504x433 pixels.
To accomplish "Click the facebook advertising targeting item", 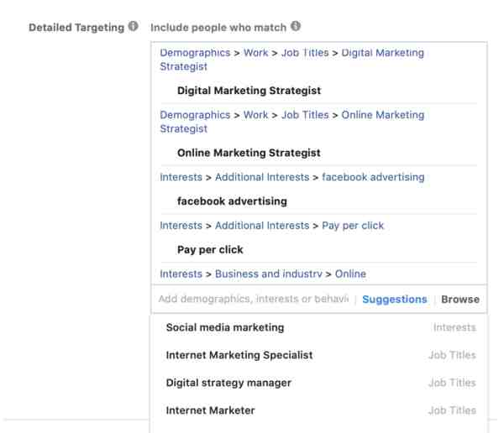I will (x=232, y=201).
